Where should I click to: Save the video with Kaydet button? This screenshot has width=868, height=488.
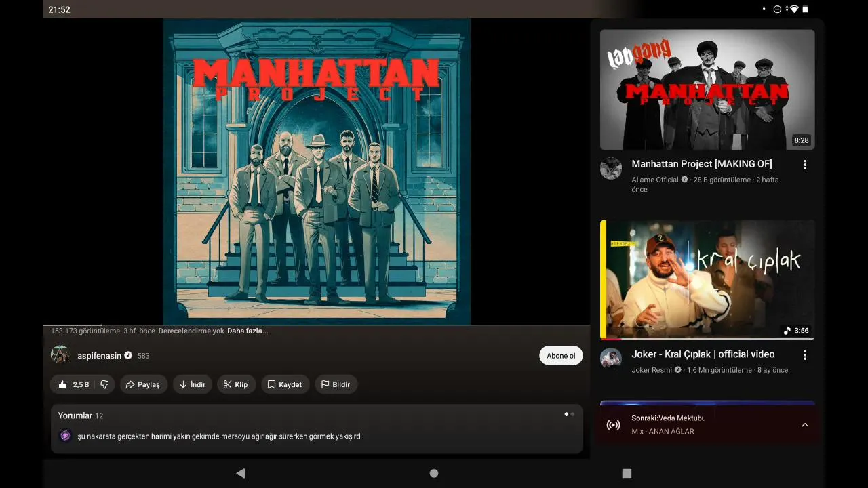pyautogui.click(x=285, y=384)
